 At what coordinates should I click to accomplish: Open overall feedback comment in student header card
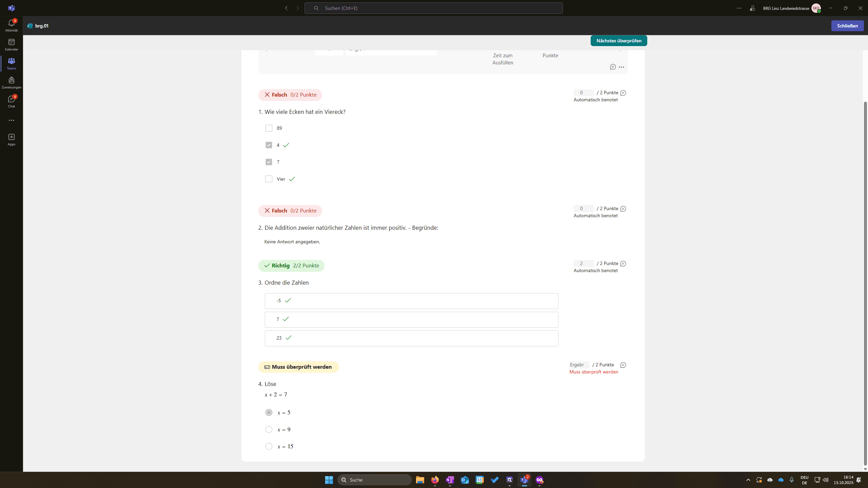point(613,67)
